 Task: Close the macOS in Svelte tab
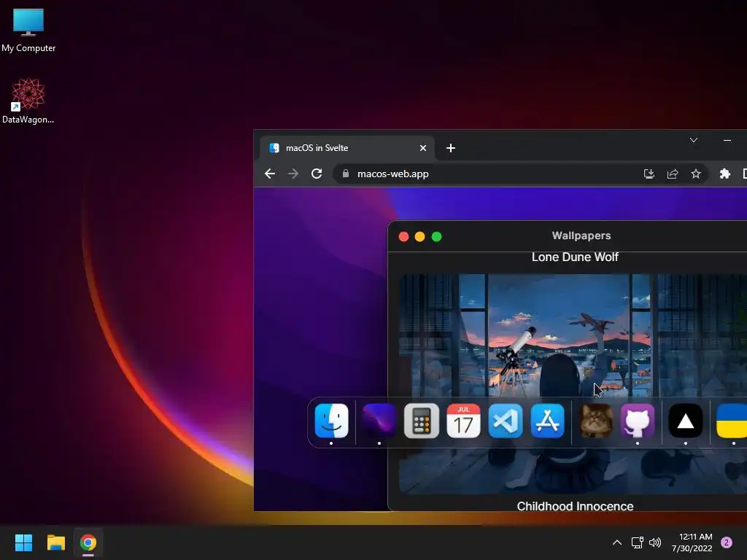pyautogui.click(x=422, y=148)
